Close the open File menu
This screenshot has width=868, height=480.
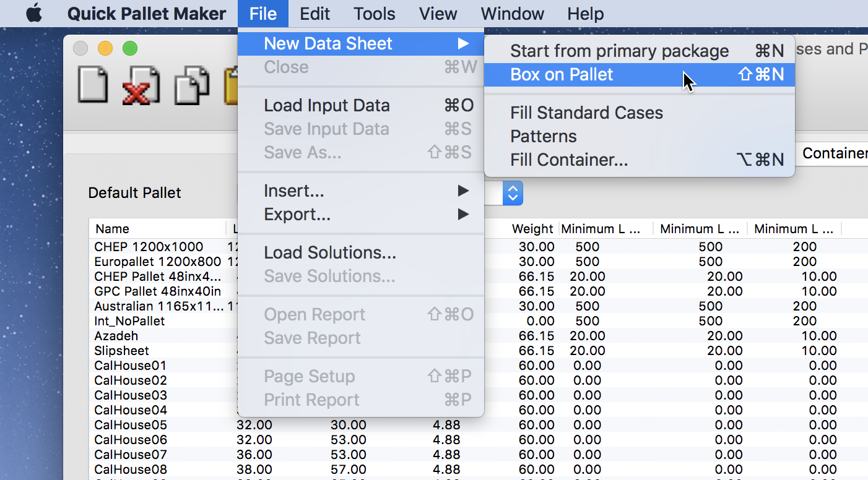pyautogui.click(x=263, y=14)
